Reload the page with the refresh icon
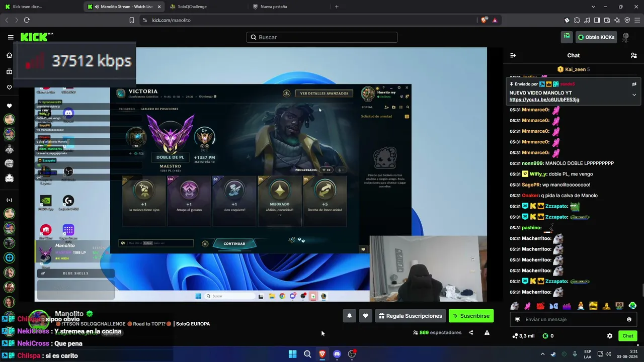This screenshot has width=644, height=362. (x=27, y=20)
